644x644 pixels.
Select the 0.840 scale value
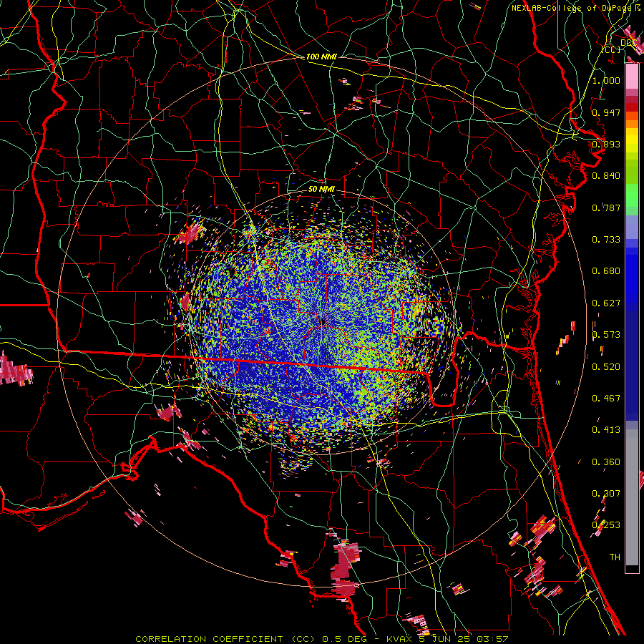point(606,176)
